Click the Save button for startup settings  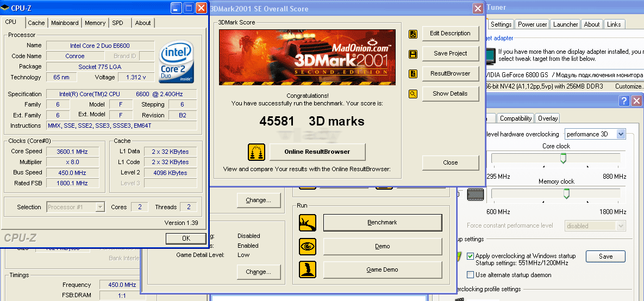[x=605, y=256]
